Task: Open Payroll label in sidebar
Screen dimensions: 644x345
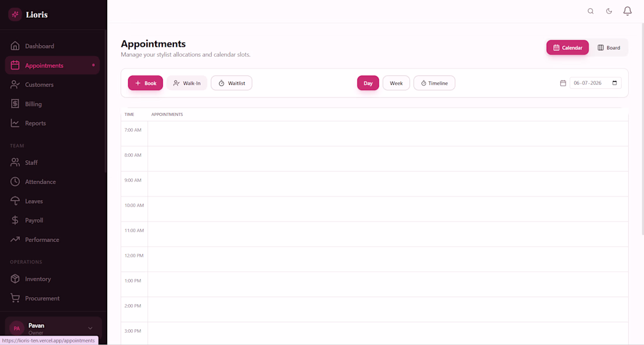Action: tap(34, 220)
